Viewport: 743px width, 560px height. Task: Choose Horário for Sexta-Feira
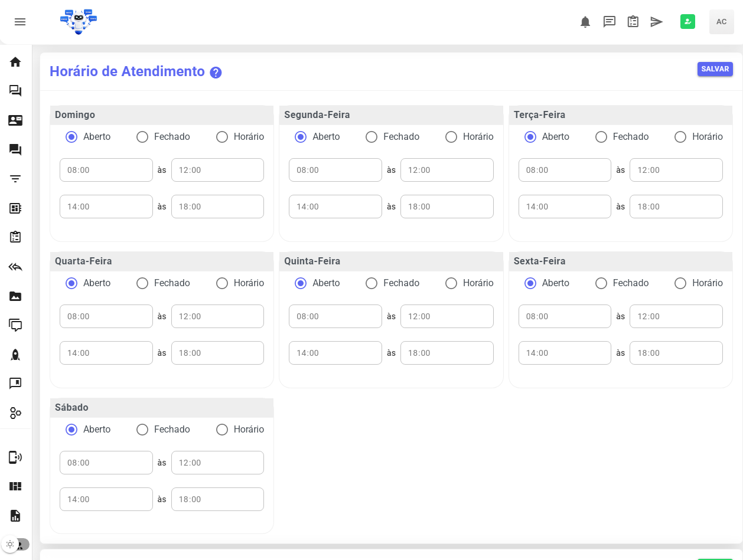[x=680, y=283]
